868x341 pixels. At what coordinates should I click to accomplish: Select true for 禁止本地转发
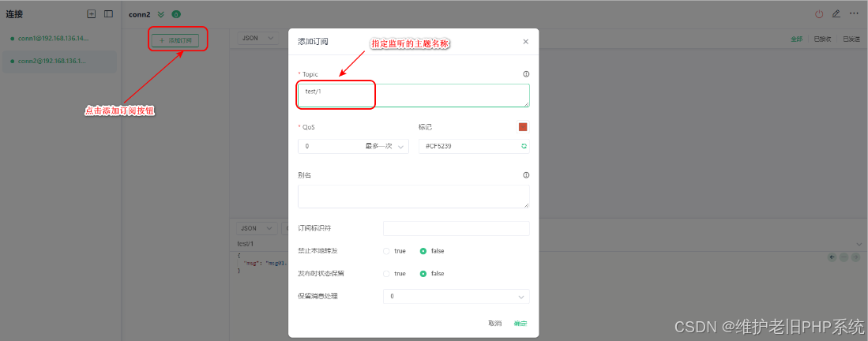394,251
